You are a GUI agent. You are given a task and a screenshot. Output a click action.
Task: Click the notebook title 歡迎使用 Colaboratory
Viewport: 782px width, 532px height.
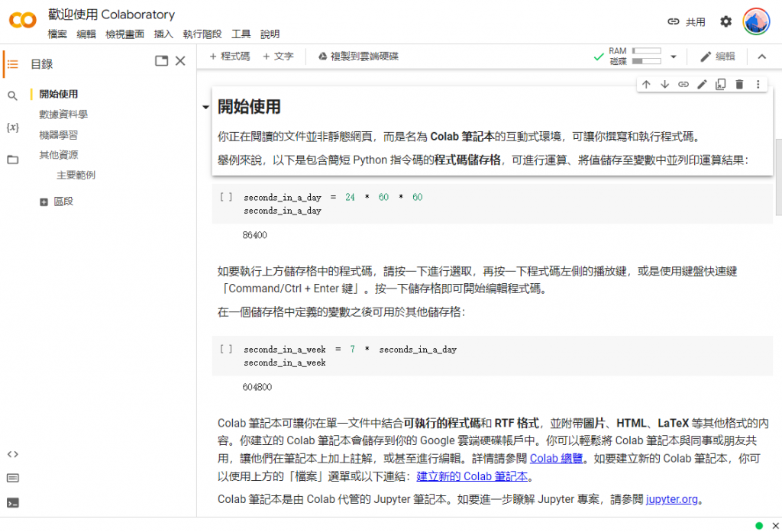(x=111, y=15)
